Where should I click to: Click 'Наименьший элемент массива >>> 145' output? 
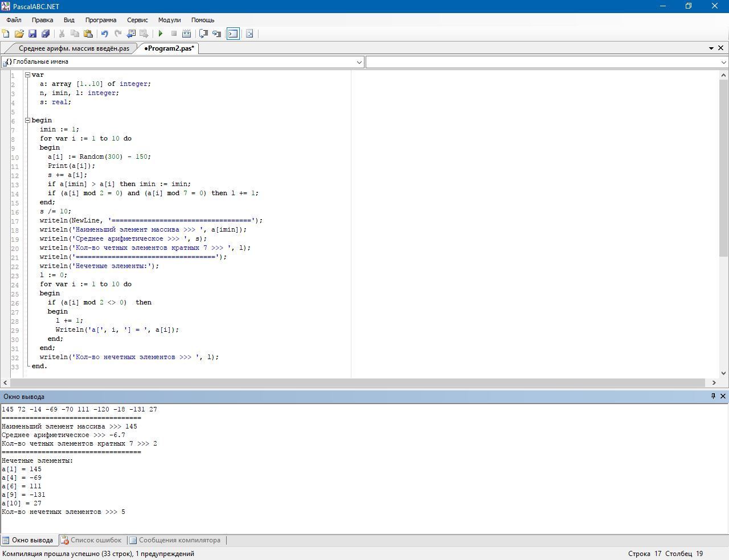tap(69, 426)
